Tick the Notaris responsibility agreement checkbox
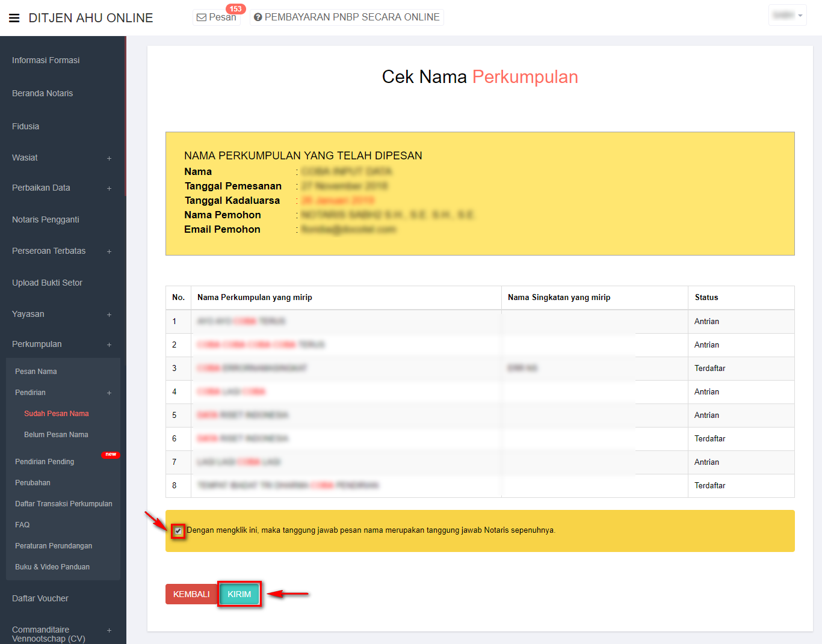Image resolution: width=822 pixels, height=644 pixels. tap(178, 531)
